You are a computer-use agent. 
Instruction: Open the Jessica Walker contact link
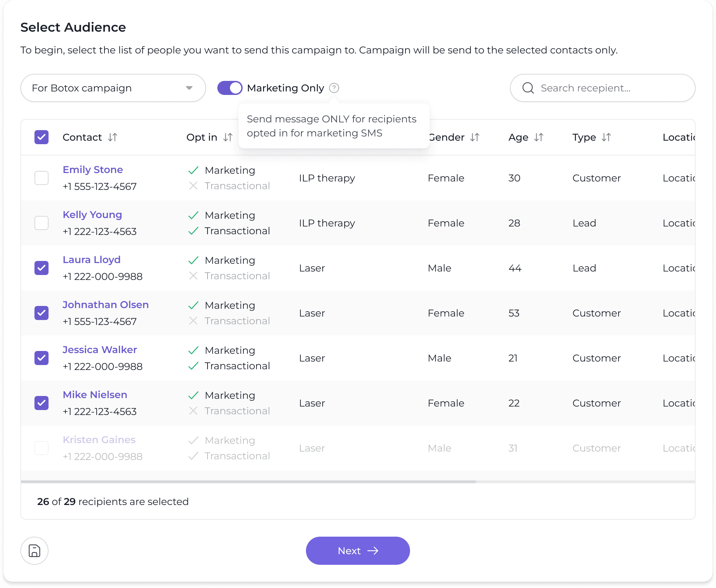pyautogui.click(x=100, y=350)
